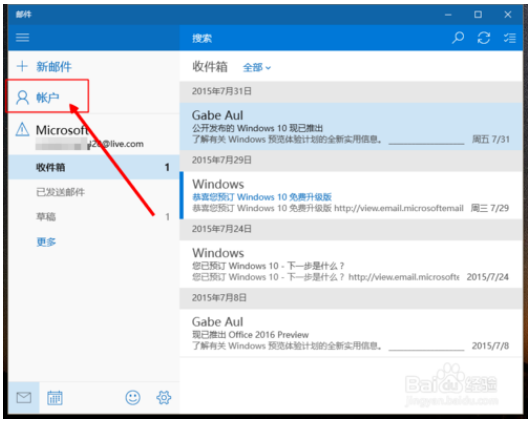Image resolution: width=530 pixels, height=421 pixels.
Task: Open 已发送邮件 sent folder
Action: (93, 192)
